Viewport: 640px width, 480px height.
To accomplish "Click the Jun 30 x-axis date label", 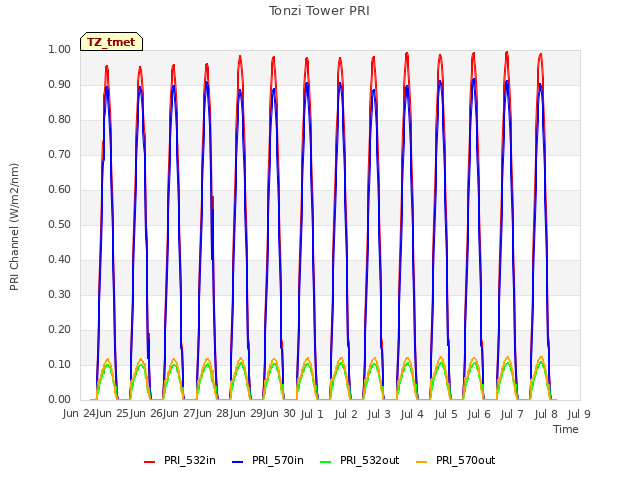I will click(279, 414).
